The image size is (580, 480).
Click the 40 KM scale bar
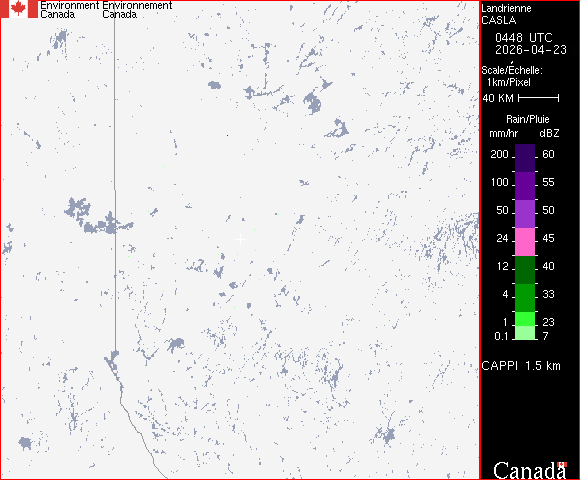tap(539, 98)
